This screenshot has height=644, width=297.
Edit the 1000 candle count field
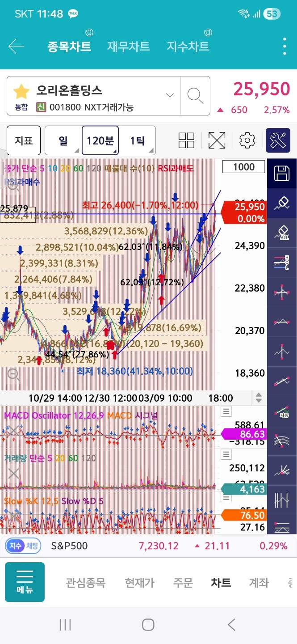(243, 167)
